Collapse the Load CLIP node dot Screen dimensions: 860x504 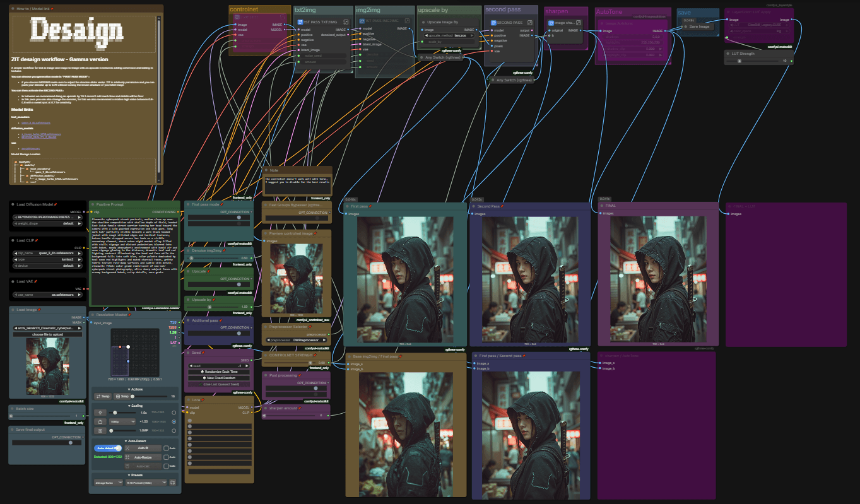13,240
